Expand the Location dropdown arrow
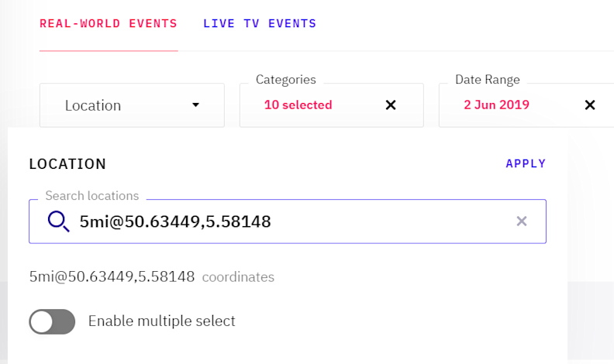 pyautogui.click(x=195, y=105)
